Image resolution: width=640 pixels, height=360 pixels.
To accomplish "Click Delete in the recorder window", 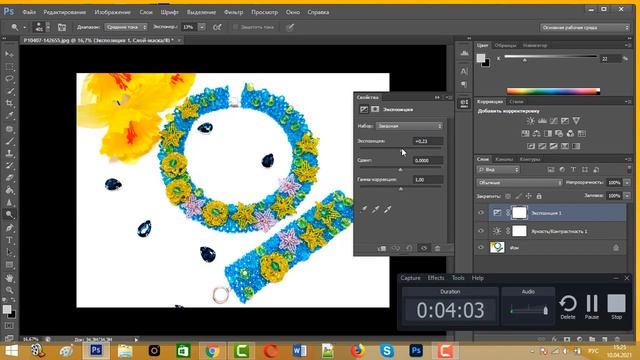I will click(568, 307).
